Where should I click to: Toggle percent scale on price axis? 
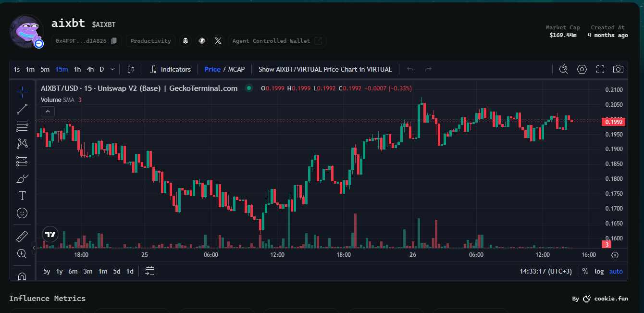pyautogui.click(x=585, y=271)
